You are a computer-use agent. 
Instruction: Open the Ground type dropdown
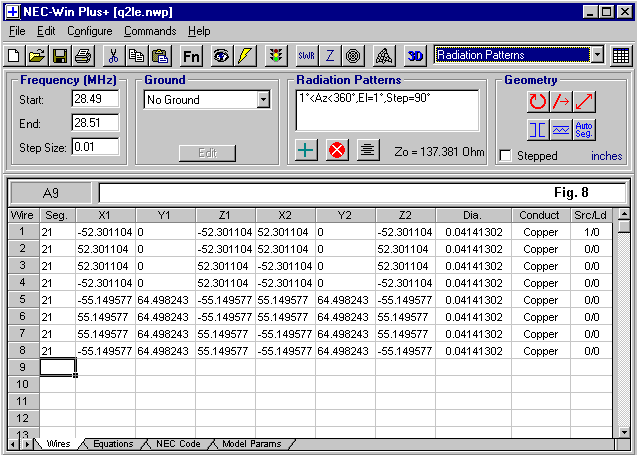(263, 99)
